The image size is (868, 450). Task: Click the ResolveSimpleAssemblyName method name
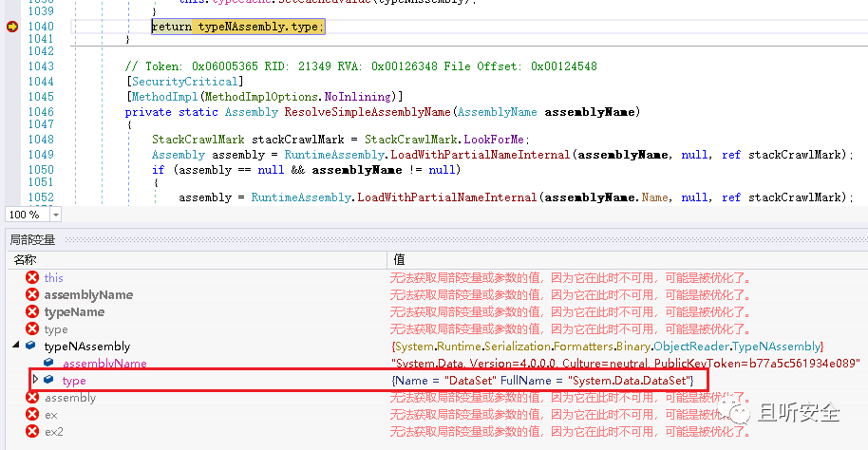[368, 112]
